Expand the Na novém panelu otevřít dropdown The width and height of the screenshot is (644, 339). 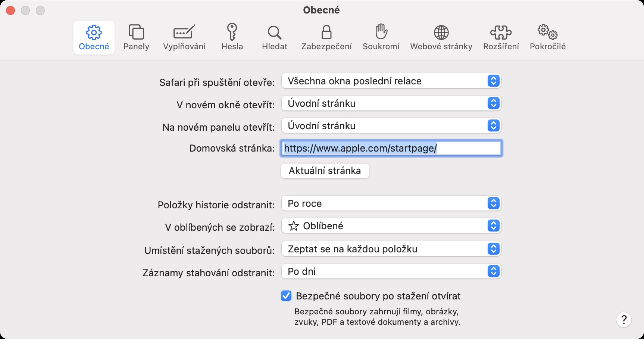coord(391,126)
